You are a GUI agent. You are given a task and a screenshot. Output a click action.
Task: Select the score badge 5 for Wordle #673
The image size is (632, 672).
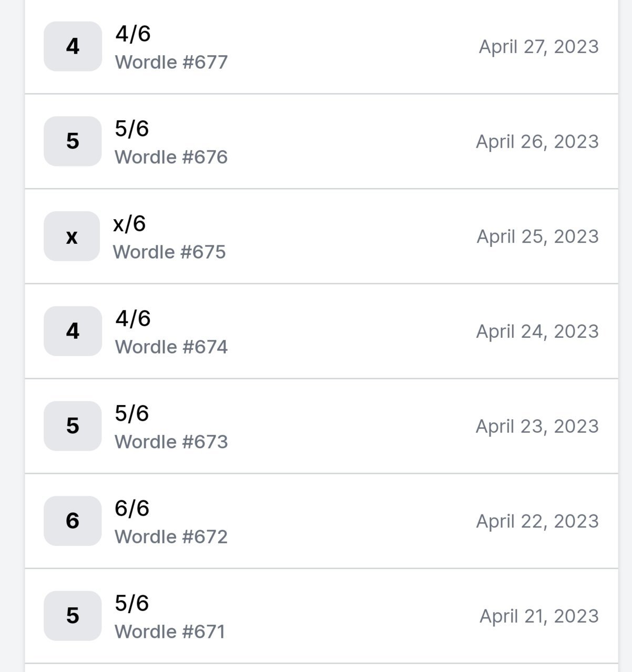pos(73,426)
